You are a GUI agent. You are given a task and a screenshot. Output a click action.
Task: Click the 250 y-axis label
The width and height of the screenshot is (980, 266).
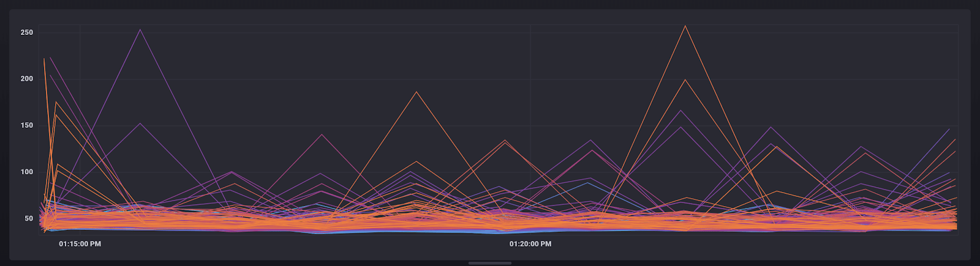point(27,32)
